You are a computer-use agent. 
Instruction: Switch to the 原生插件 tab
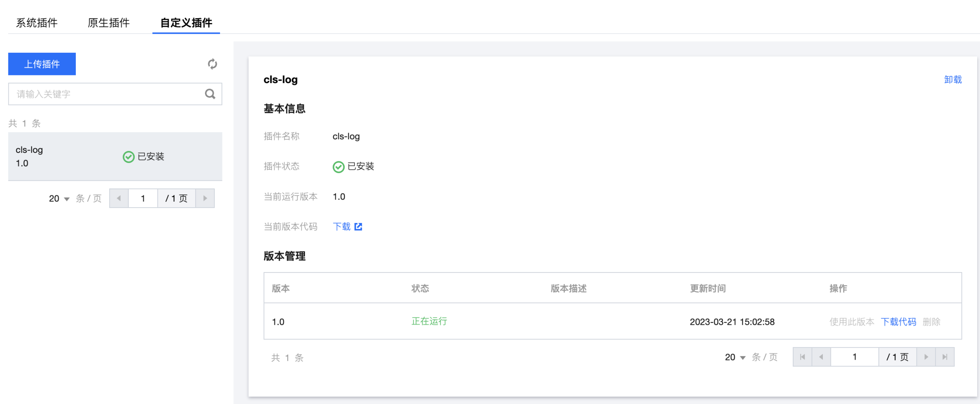[108, 23]
